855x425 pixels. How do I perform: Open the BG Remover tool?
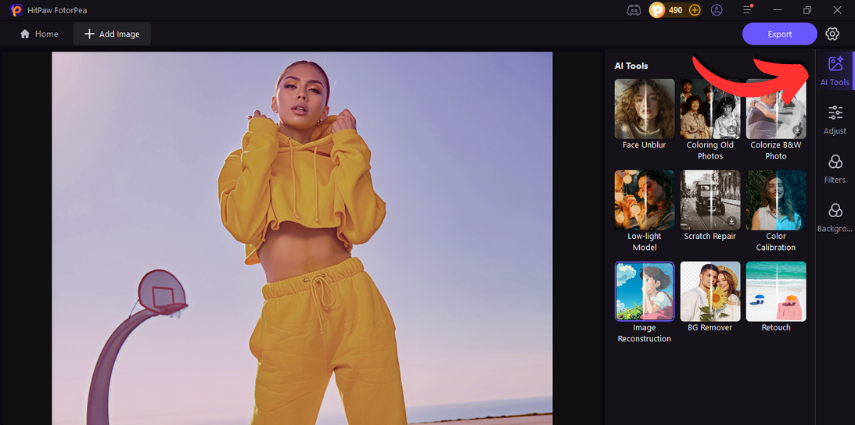click(710, 291)
